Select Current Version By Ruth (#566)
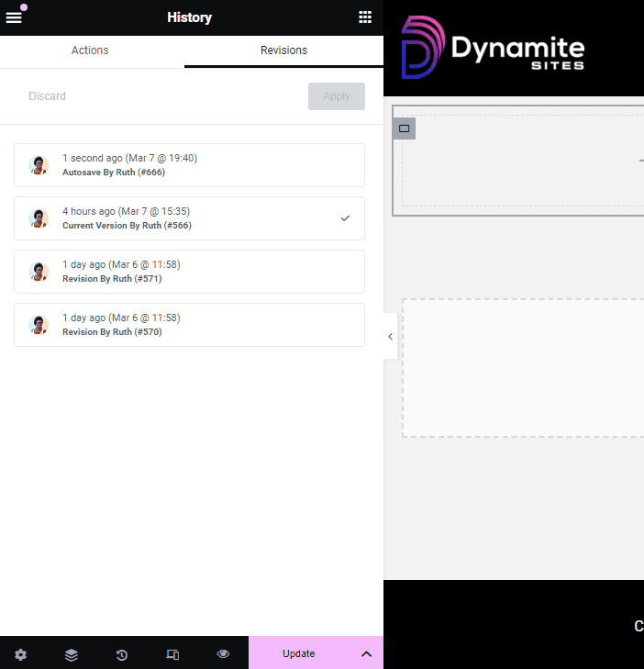This screenshot has width=644, height=669. pos(189,218)
